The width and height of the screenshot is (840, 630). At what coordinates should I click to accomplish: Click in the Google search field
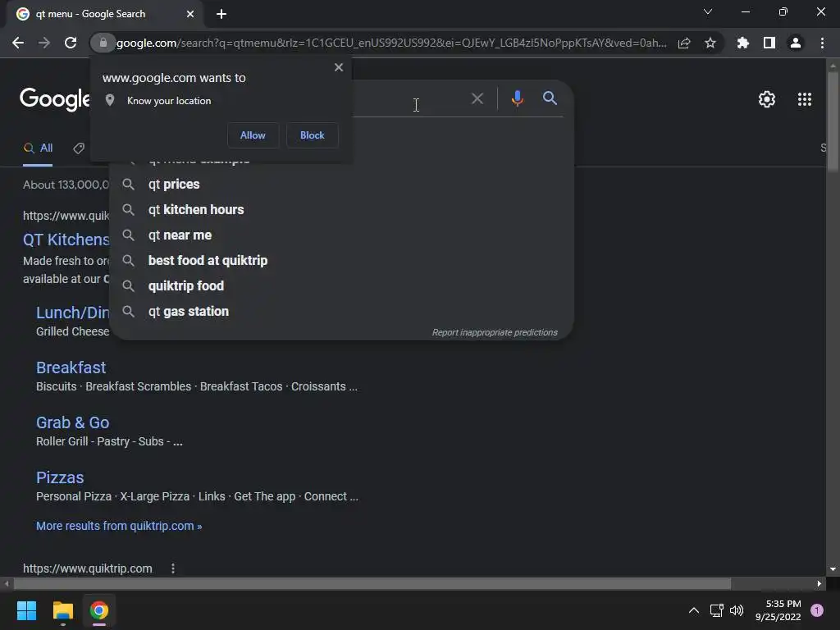[410, 98]
